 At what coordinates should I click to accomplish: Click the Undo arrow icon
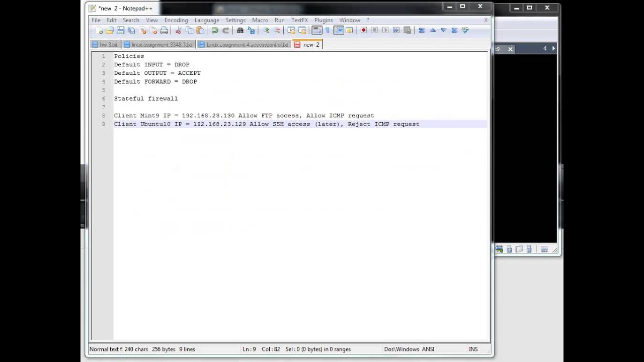click(x=215, y=31)
